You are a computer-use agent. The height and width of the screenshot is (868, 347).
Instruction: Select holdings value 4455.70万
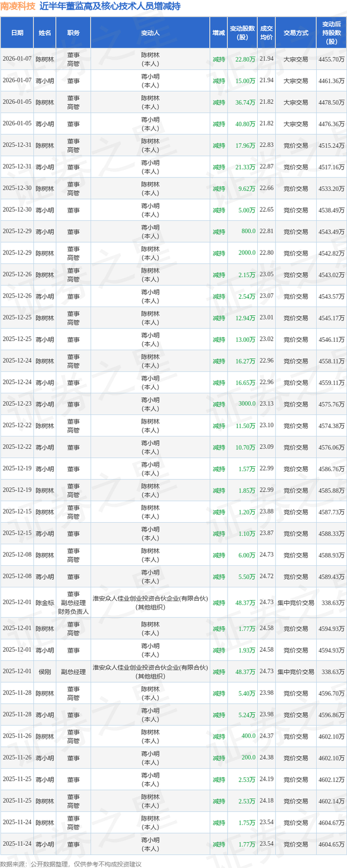pyautogui.click(x=332, y=59)
